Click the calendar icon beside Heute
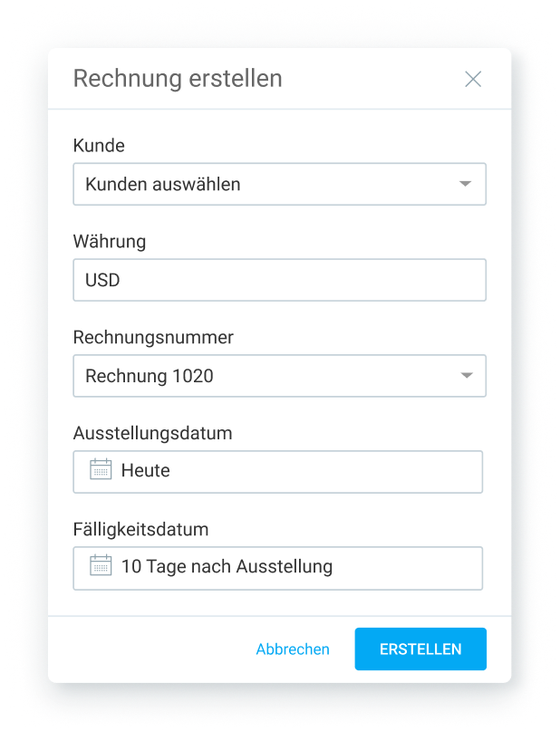 (101, 470)
